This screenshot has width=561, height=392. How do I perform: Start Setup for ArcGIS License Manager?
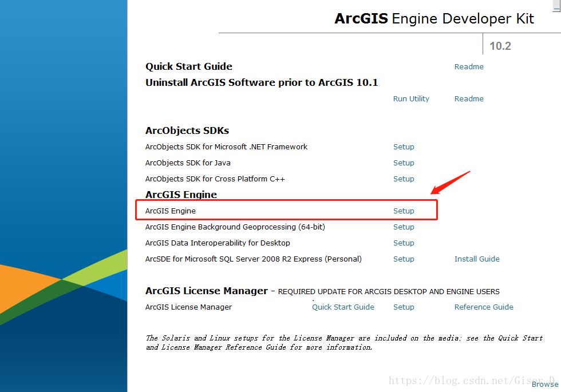404,307
